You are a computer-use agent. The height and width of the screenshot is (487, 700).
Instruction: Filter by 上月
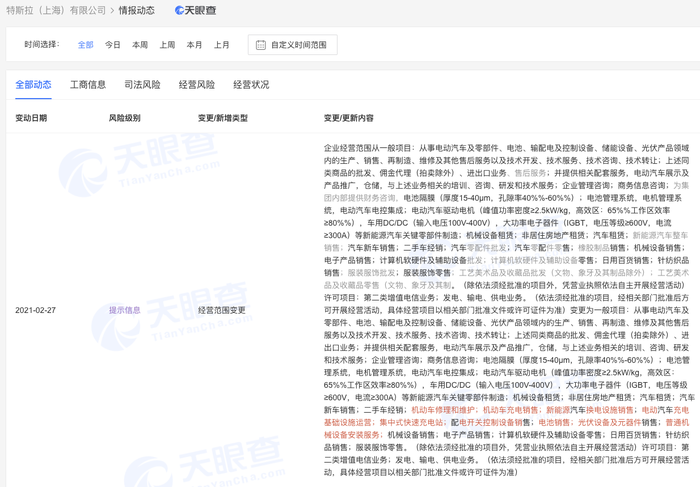tap(221, 45)
